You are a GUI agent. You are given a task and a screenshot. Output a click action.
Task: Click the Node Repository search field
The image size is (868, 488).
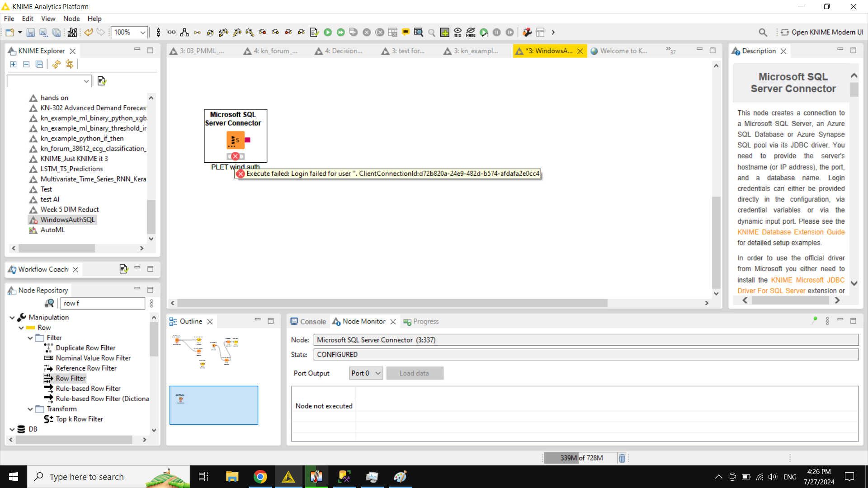pyautogui.click(x=103, y=303)
